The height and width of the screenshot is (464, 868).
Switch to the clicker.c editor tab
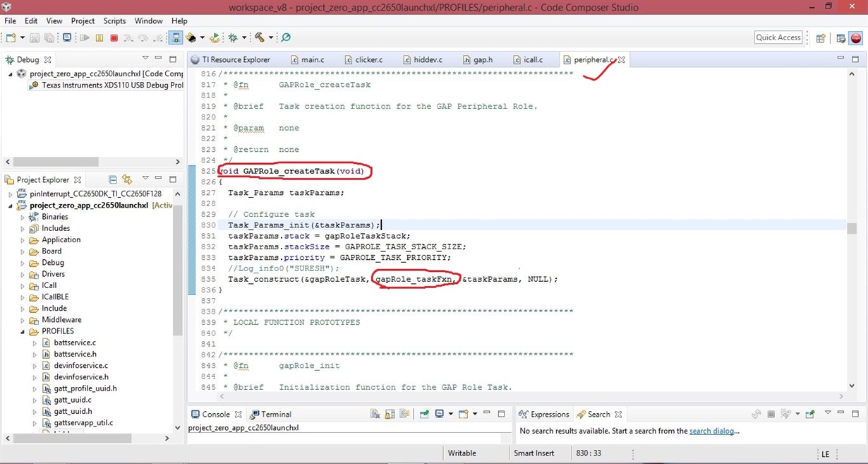click(x=363, y=59)
